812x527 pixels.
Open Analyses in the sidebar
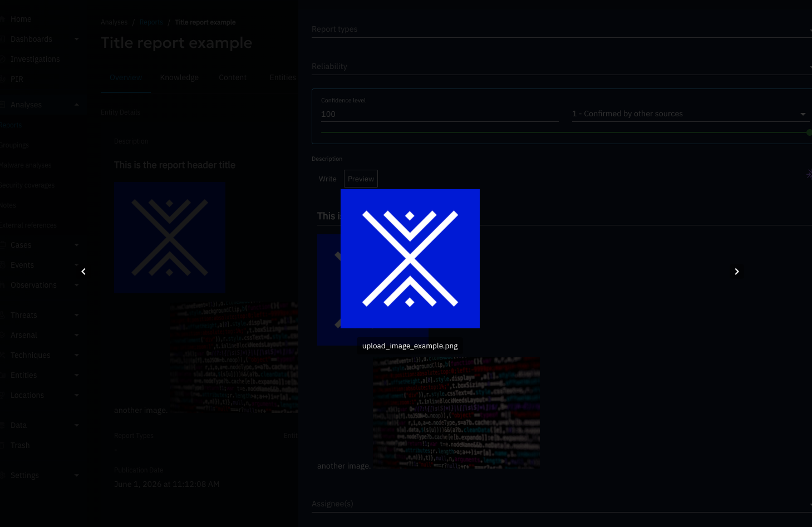point(26,105)
